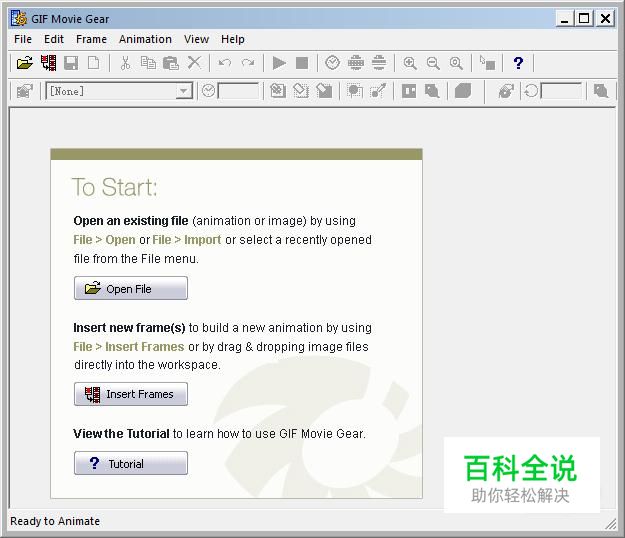
Task: Click the loop count input field
Action: (561, 91)
